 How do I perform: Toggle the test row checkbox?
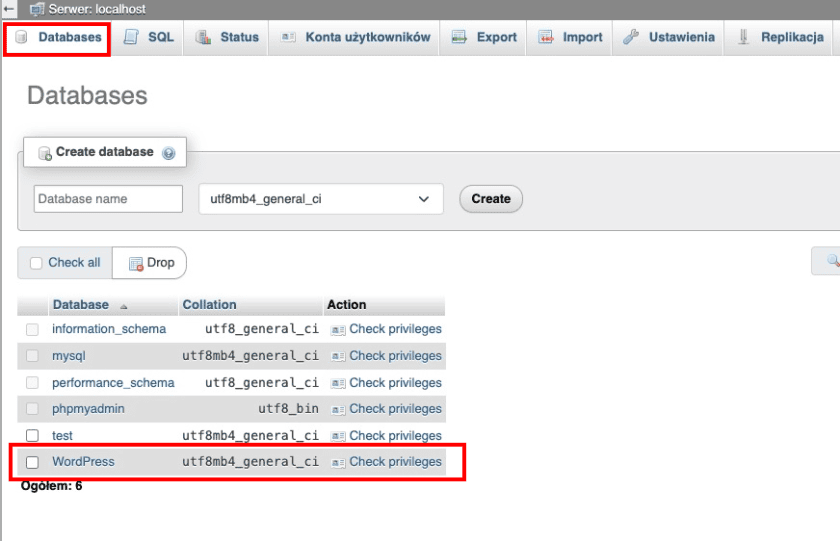click(32, 435)
